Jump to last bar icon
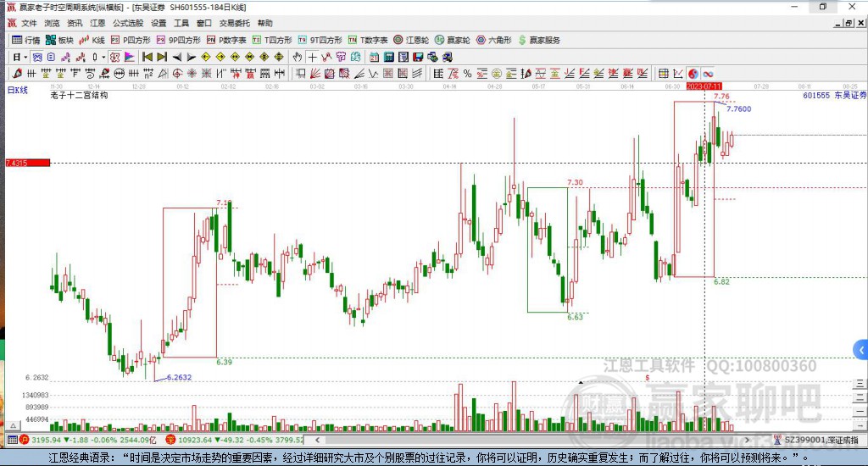Screen dimensions: 868x466 [162, 57]
